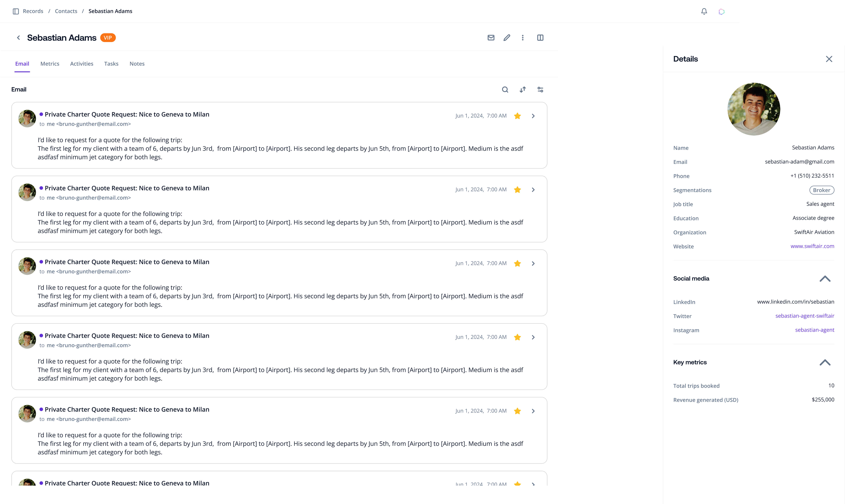Screen dimensions: 845x504
Task: Open the Notes tab
Action: (137, 64)
